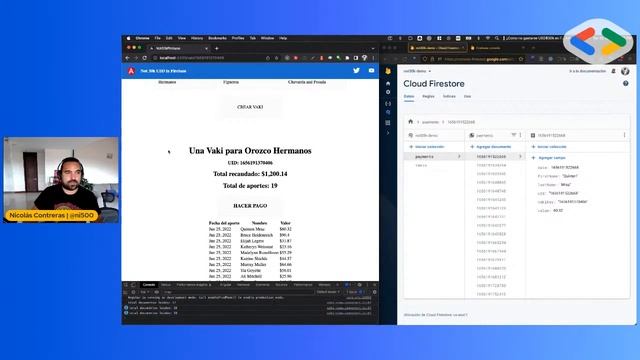Open console top context dropdown
The image size is (640, 360).
tap(144, 292)
